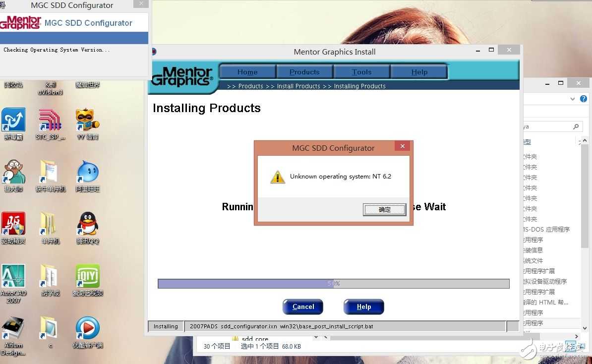Open the folder shortcut named c

point(50,332)
